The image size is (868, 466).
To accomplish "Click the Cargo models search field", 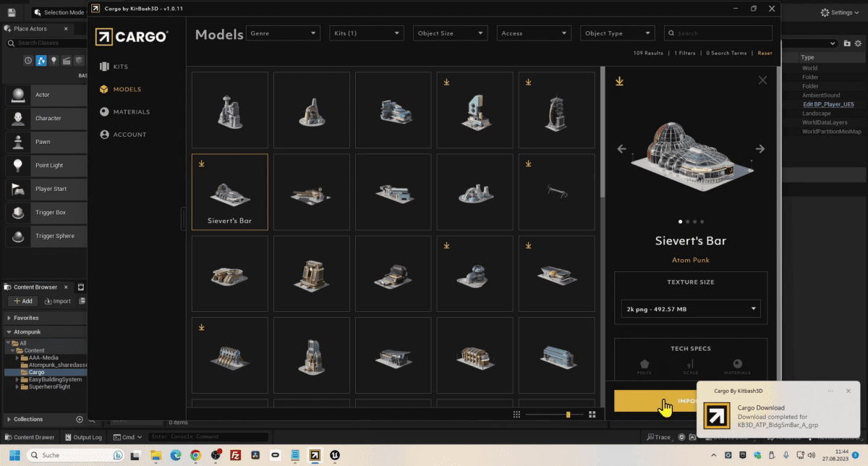I will click(718, 33).
